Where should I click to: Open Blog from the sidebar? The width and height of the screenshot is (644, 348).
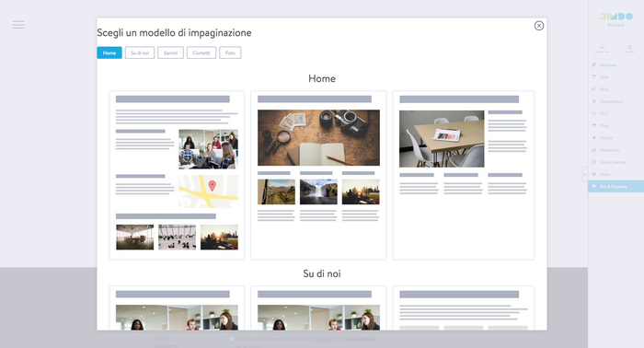[615, 89]
